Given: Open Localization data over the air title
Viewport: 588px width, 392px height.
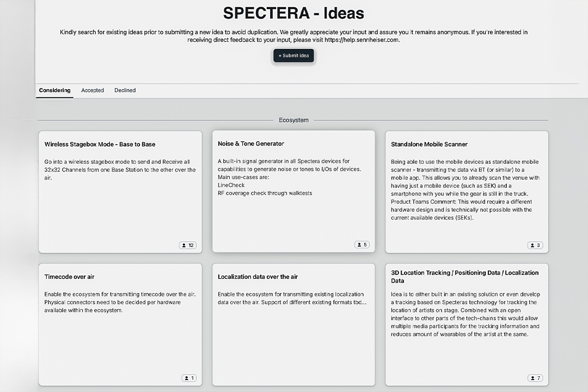Looking at the screenshot, I should pos(258,277).
